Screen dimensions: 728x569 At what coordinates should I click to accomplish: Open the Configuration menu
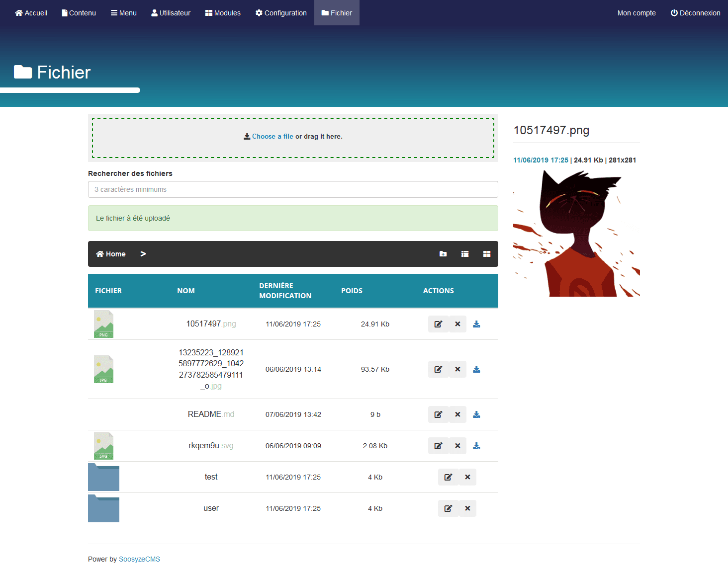click(281, 13)
